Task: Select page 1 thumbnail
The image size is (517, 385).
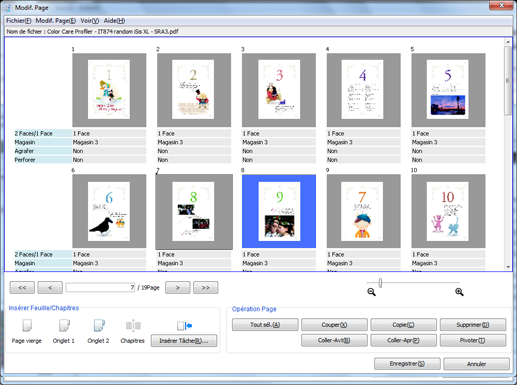Action: coord(109,90)
